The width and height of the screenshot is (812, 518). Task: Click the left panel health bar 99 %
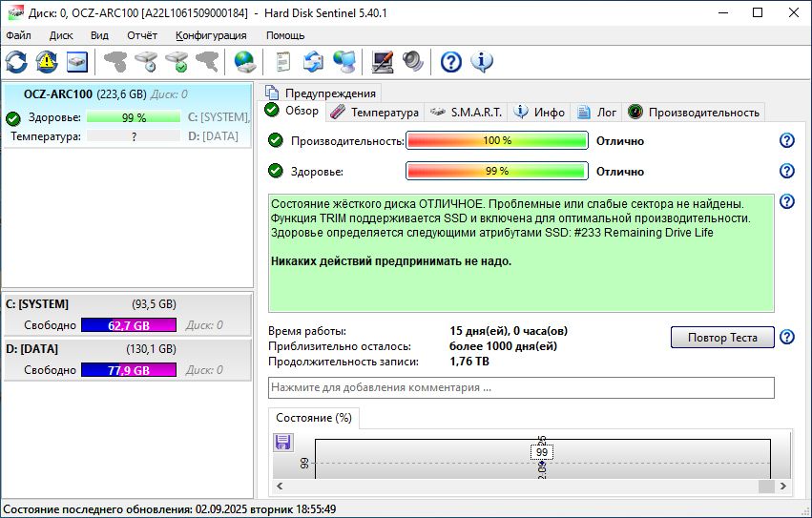tap(134, 117)
